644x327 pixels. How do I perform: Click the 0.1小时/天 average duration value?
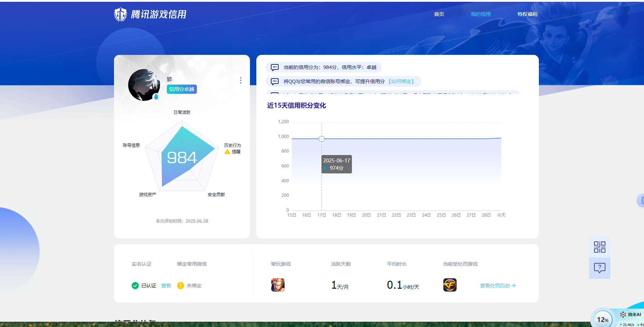[x=403, y=285]
